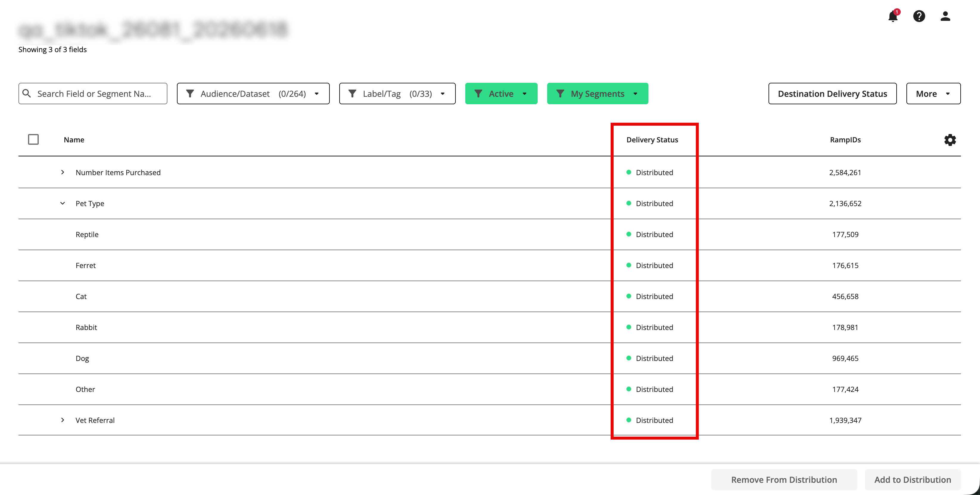Click the 456,658 RampIDs value
Image resolution: width=980 pixels, height=495 pixels.
click(x=845, y=296)
